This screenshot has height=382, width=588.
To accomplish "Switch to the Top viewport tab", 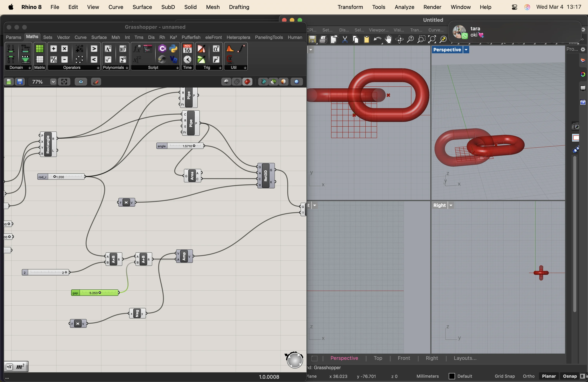I will coord(378,358).
